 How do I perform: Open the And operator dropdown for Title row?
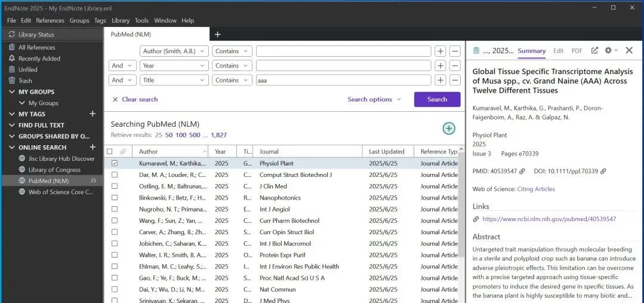click(x=122, y=80)
